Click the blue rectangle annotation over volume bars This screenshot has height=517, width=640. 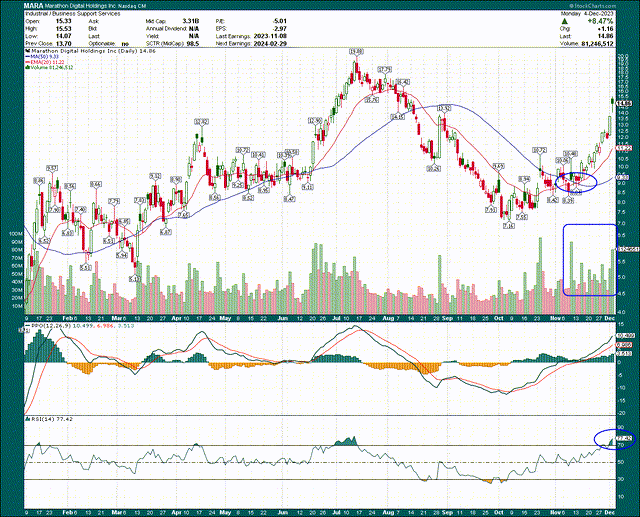tap(588, 259)
